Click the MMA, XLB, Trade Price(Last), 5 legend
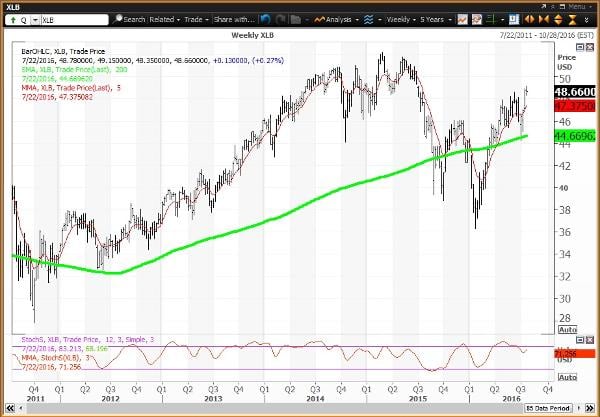Screen dimensions: 600x417 pos(71,88)
